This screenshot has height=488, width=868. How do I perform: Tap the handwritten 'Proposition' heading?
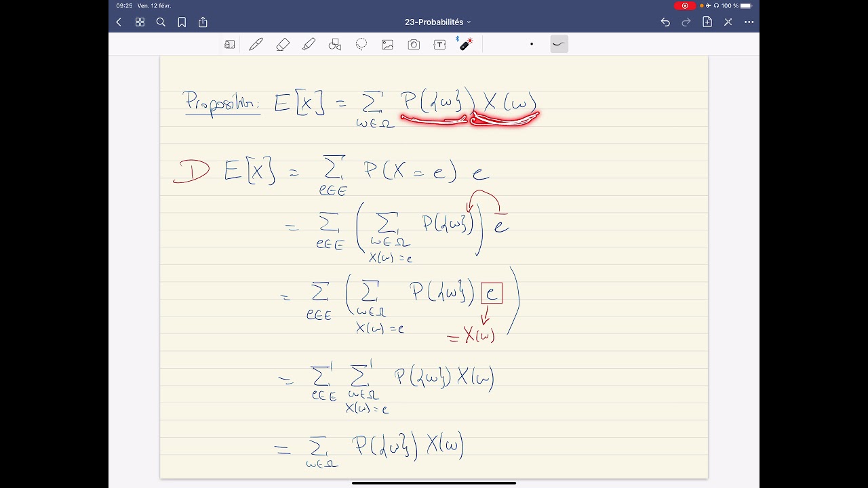click(222, 103)
